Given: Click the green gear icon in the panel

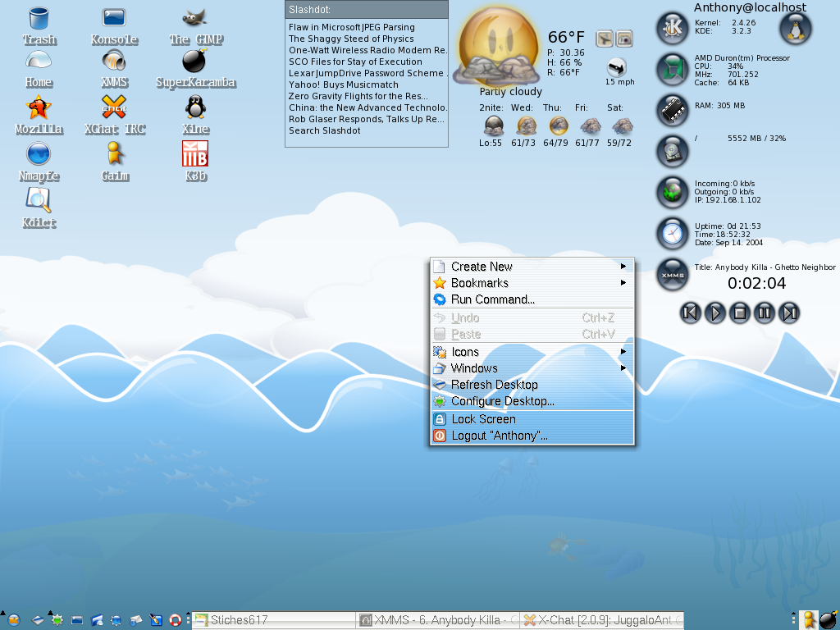Looking at the screenshot, I should tap(57, 620).
